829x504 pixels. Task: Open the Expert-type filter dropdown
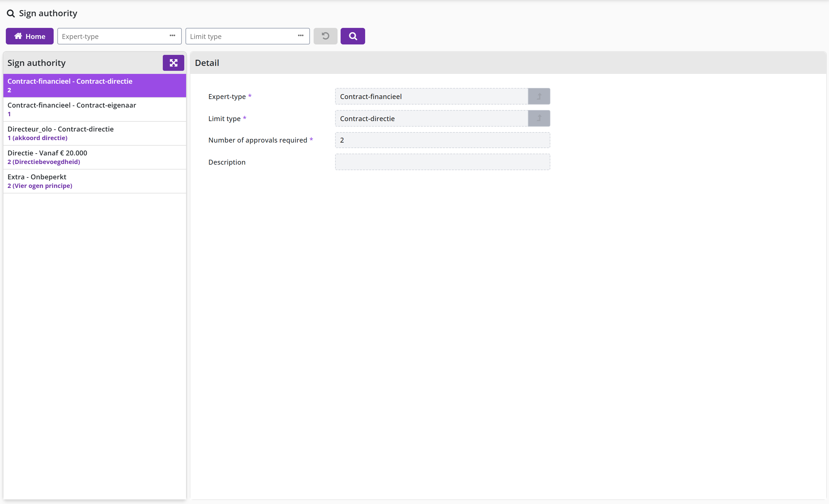(x=120, y=36)
